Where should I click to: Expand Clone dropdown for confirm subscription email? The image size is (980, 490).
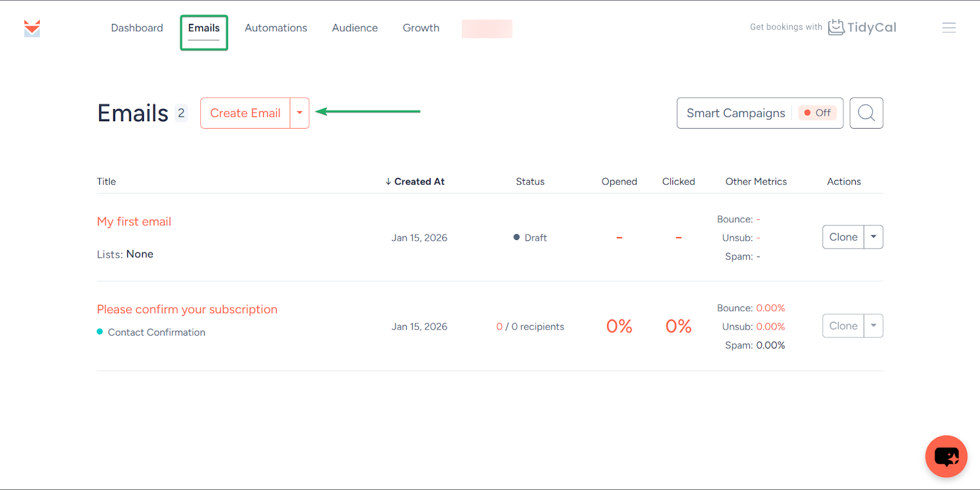point(873,326)
